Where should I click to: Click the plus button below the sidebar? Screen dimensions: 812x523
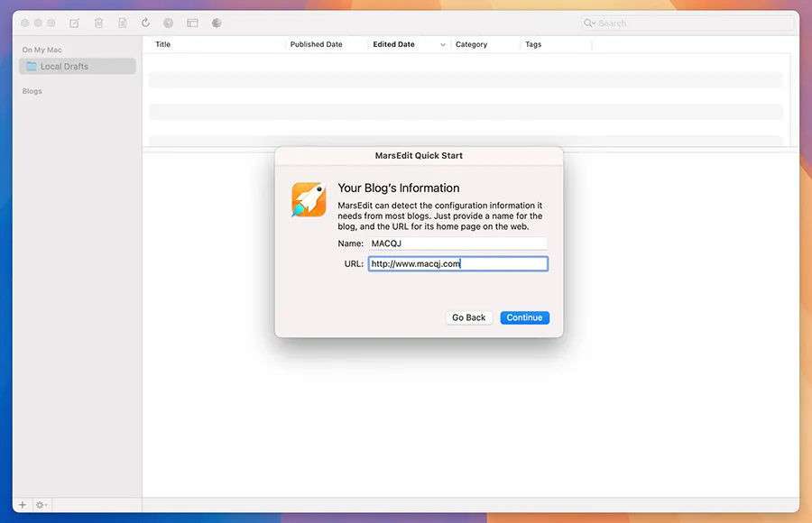(23, 505)
